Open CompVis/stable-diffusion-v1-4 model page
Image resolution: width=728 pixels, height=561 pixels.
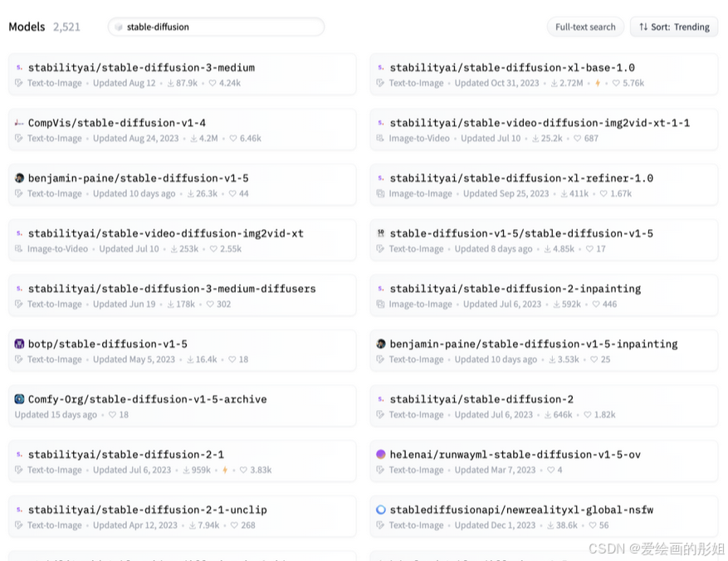point(116,123)
